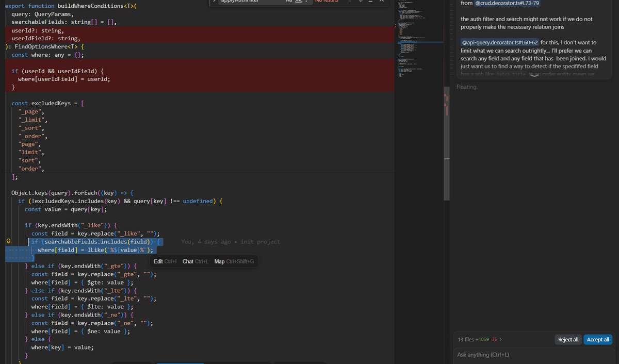619x364 pixels.
Task: Click the 'else if (key.endsWith("_ne"))' line
Action: pyautogui.click(x=79, y=315)
